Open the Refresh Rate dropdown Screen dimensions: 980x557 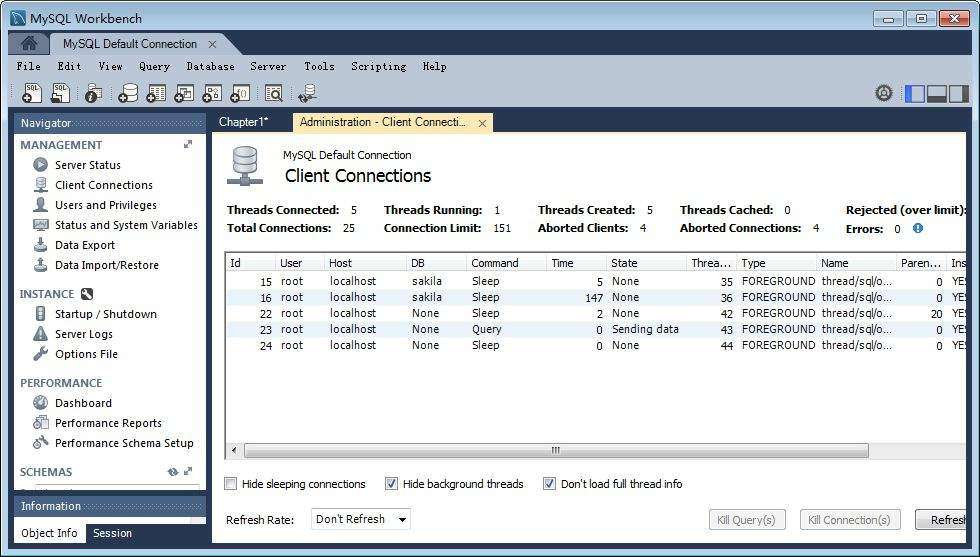[361, 519]
